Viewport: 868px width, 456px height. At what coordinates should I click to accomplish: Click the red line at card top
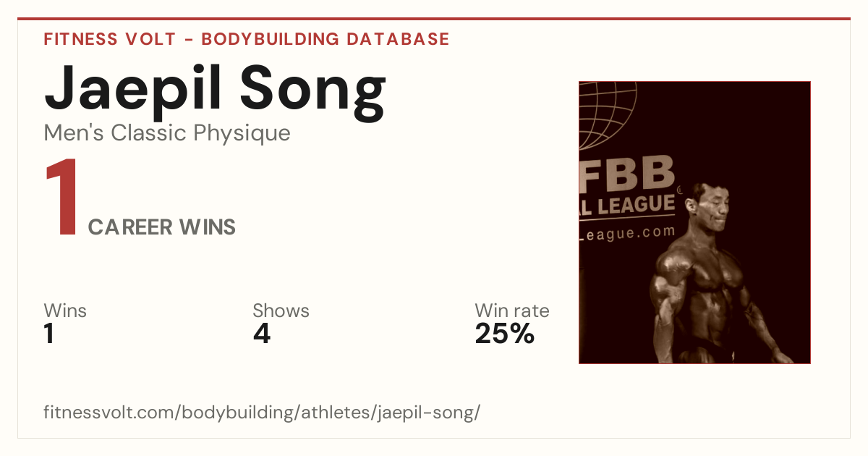pos(434,19)
